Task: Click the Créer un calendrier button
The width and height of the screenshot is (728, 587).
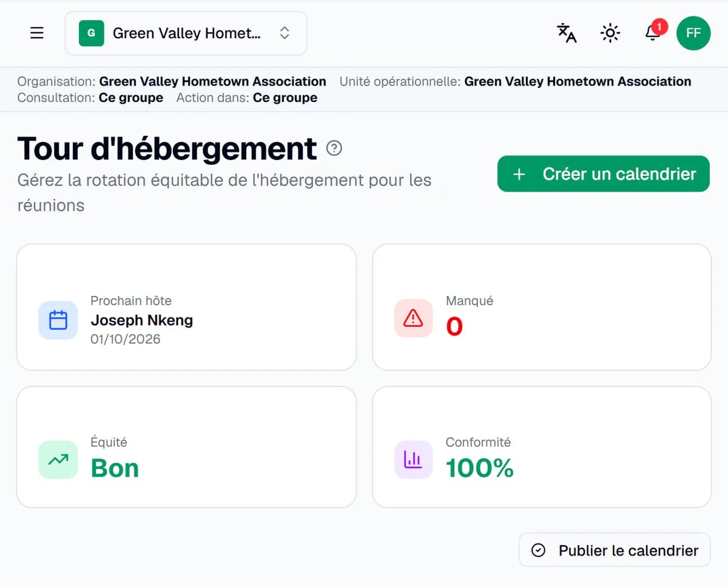Action: (604, 174)
